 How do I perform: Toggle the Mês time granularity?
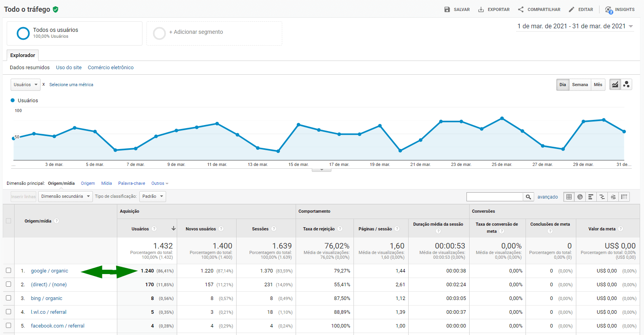tap(598, 85)
